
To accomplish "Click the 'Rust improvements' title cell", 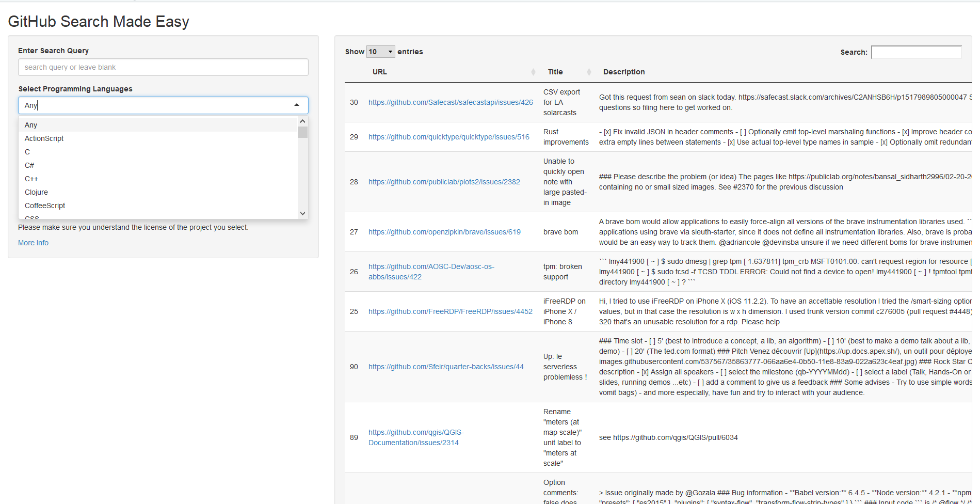I will click(x=566, y=137).
